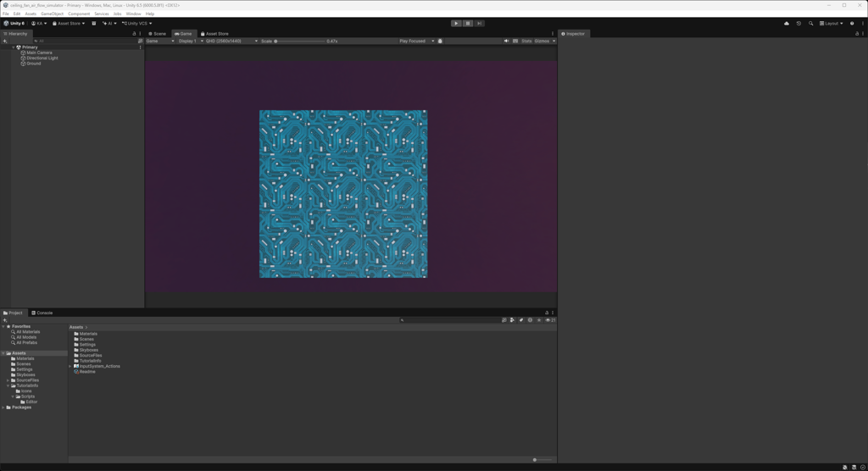Open the KA account dropdown
The image size is (868, 471).
39,23
